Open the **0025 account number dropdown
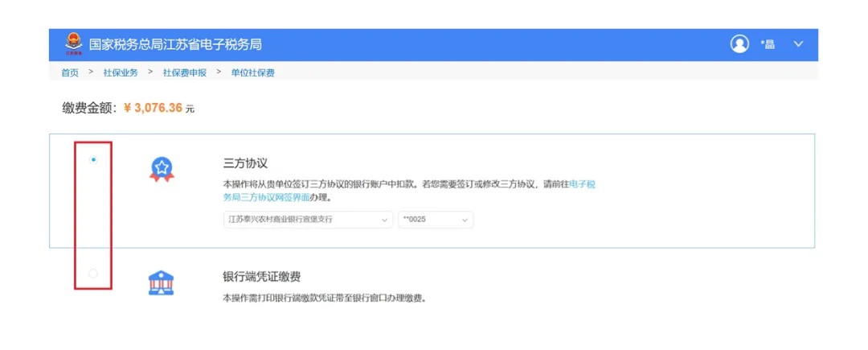This screenshot has width=868, height=350. click(x=436, y=220)
